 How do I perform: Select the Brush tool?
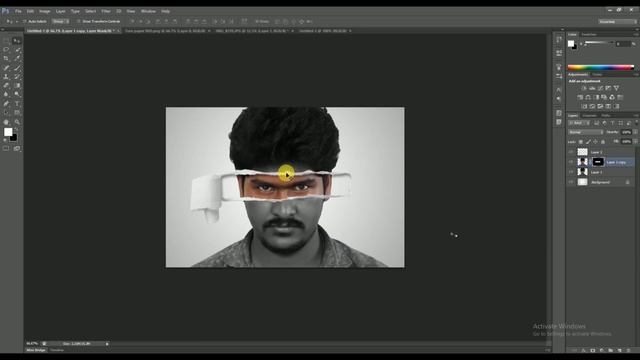point(17,68)
